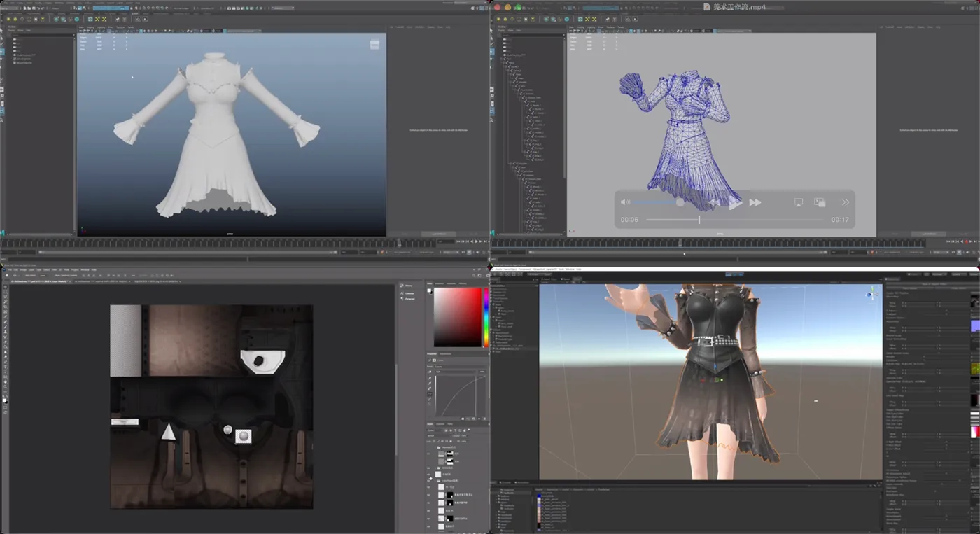Open Photoshop History panel

coord(408,286)
